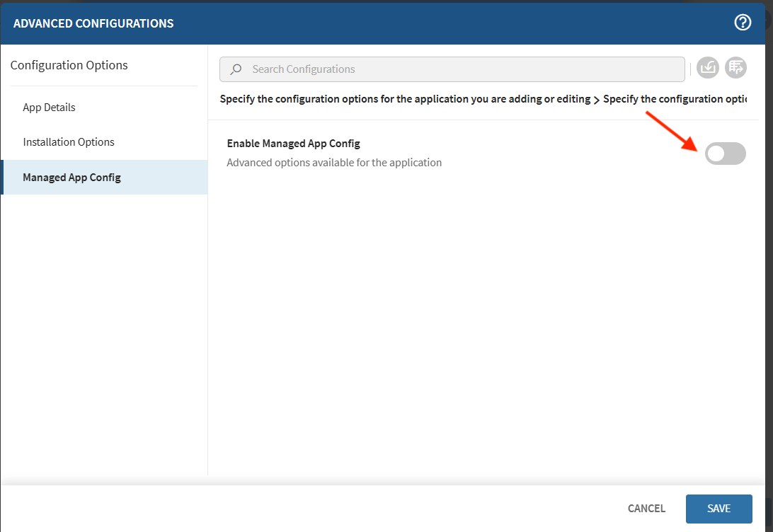Switch to Installation Options
This screenshot has height=532, width=773.
[69, 142]
